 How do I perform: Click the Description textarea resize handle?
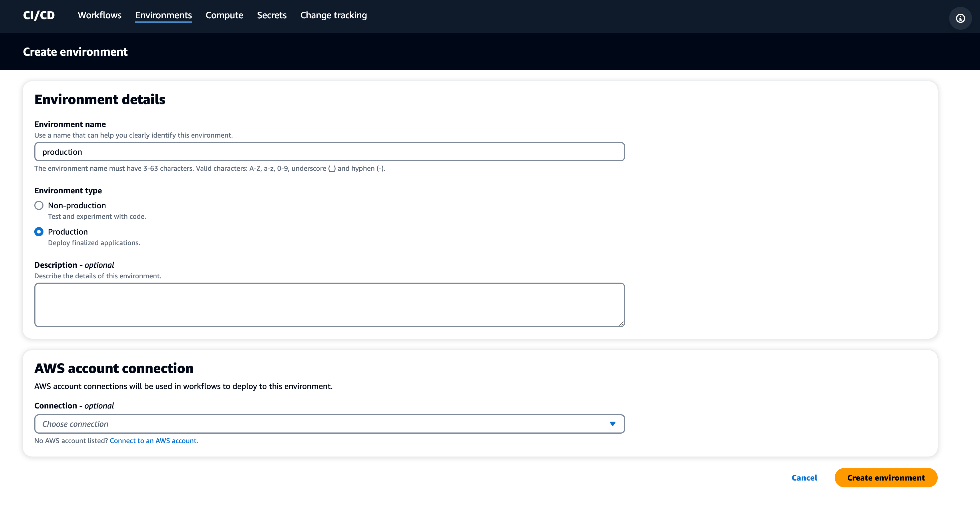point(621,324)
